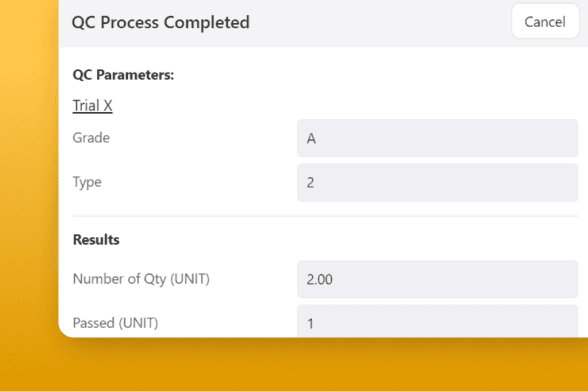Click the QC Parameters heading
The width and height of the screenshot is (588, 392).
tap(123, 75)
